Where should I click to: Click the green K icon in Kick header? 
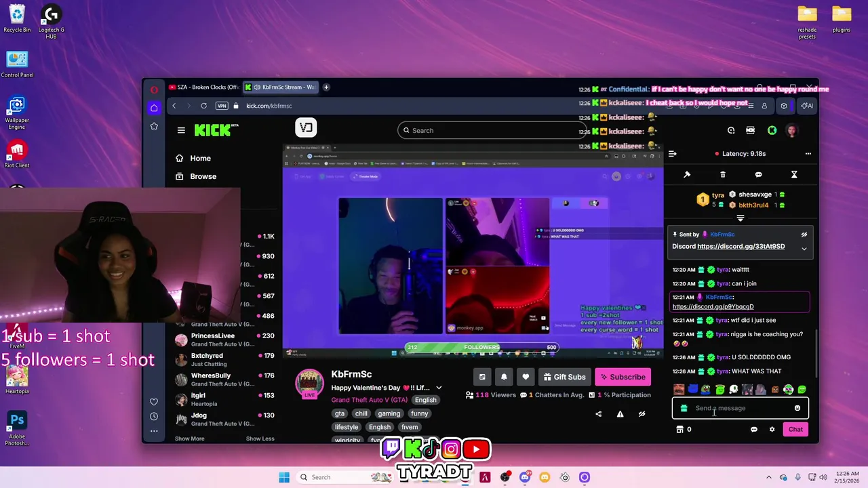pyautogui.click(x=772, y=130)
